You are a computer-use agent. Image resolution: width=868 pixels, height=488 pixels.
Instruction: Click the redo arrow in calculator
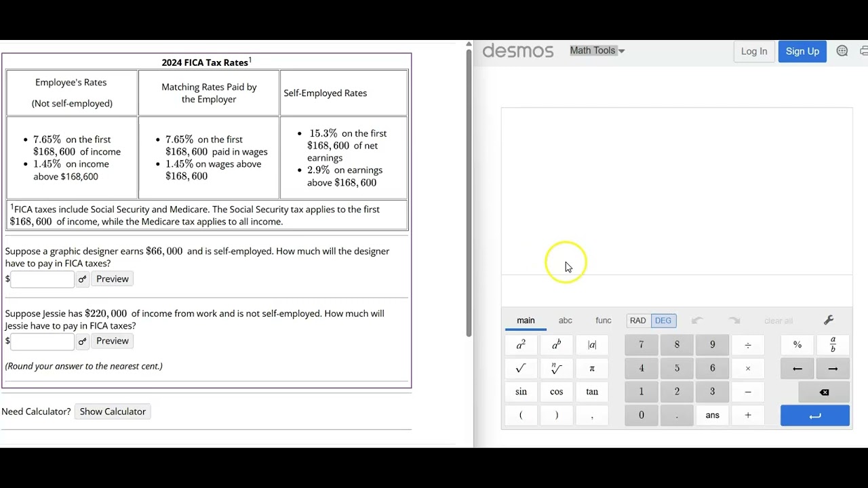734,321
